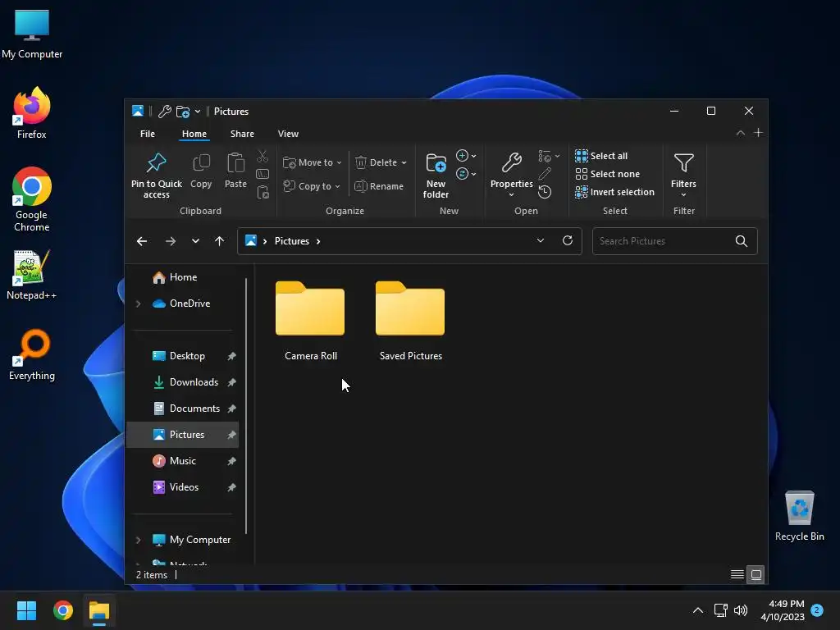Click the Copy icon in Clipboard group
This screenshot has width=840, height=630.
(201, 163)
